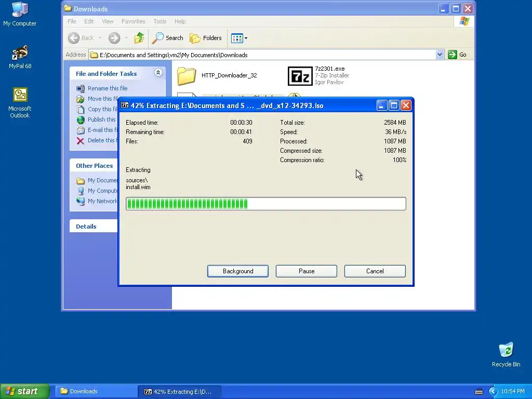532x399 pixels.
Task: Open the Edit menu
Action: 89,21
